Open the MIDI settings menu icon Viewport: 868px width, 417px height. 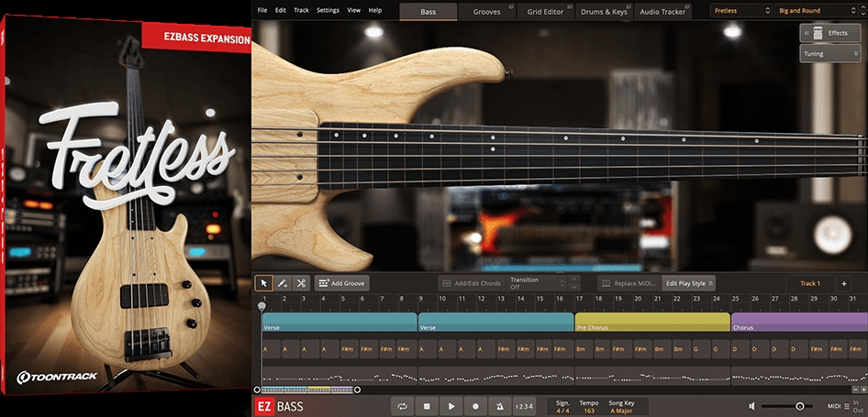click(x=846, y=407)
